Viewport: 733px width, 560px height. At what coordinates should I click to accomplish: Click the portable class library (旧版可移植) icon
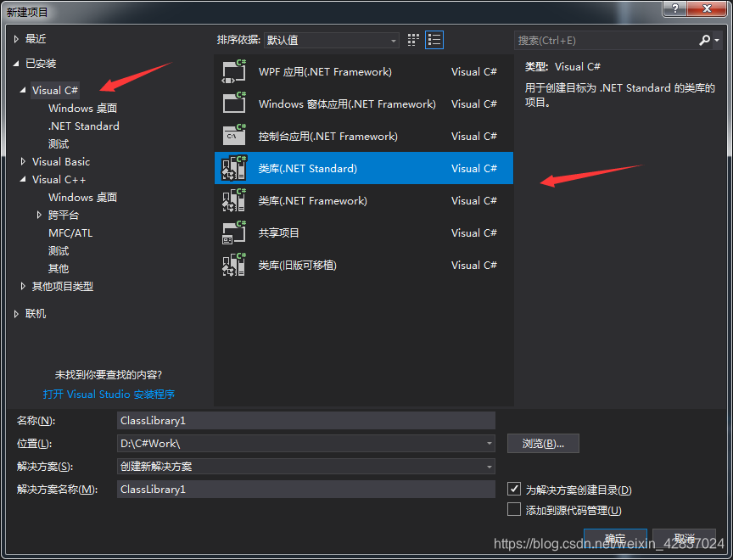[234, 265]
